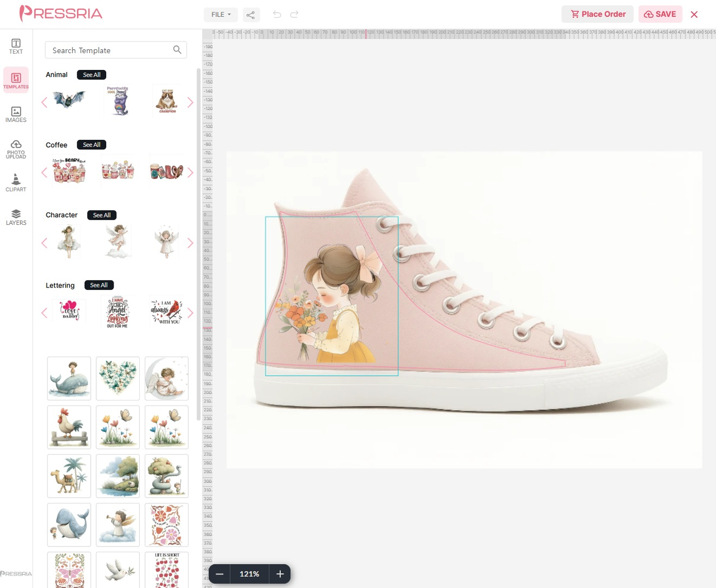The width and height of the screenshot is (716, 588).
Task: Open the FILE dropdown menu
Action: point(221,15)
